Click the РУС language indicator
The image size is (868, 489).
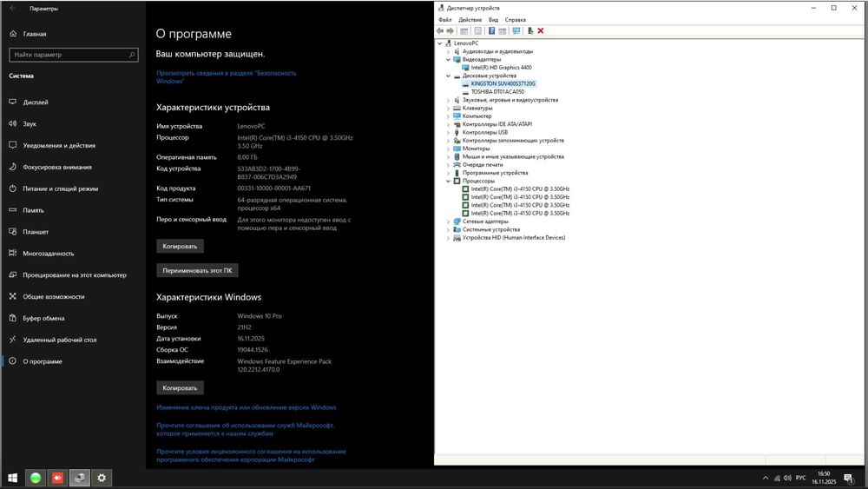click(800, 478)
